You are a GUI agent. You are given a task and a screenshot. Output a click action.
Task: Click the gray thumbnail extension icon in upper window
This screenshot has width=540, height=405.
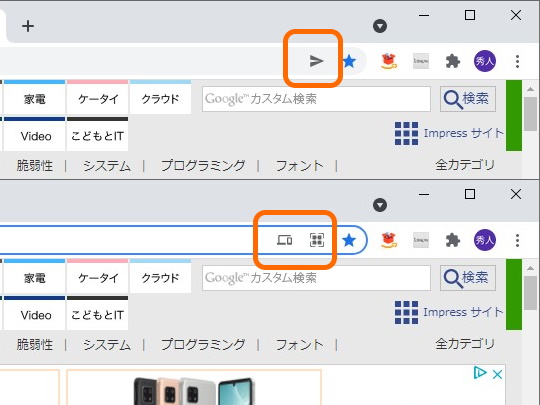(421, 61)
